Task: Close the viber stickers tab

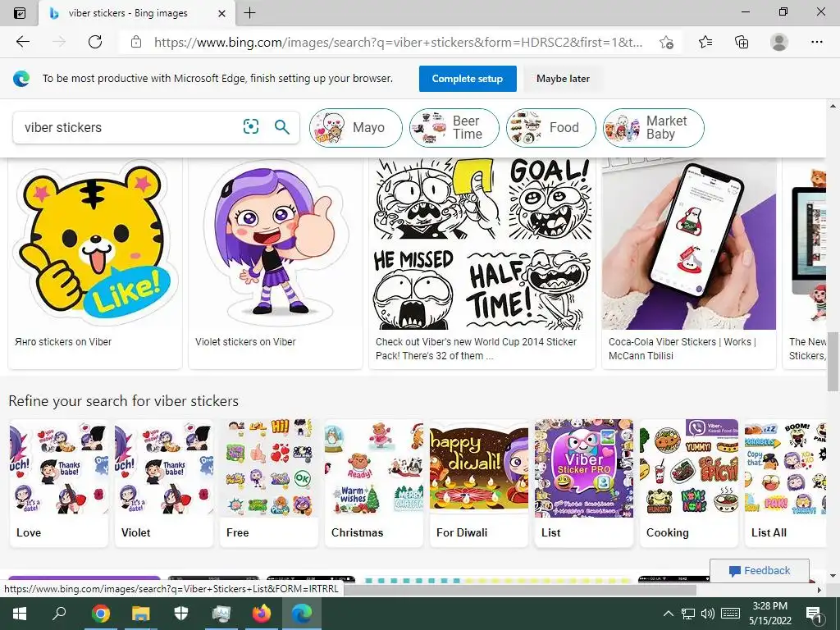Action: tap(221, 13)
